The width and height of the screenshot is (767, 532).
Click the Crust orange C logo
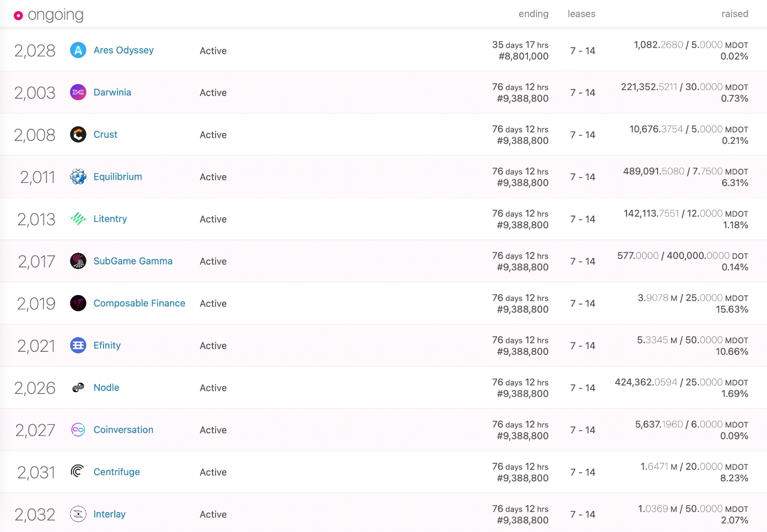click(x=78, y=135)
